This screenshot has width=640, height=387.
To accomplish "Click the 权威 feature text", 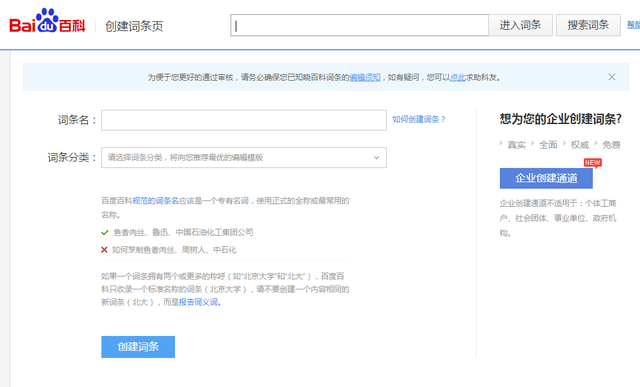I will pos(580,145).
